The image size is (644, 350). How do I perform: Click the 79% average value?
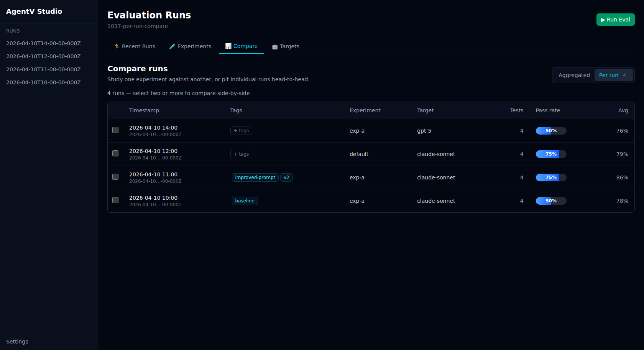pyautogui.click(x=622, y=154)
